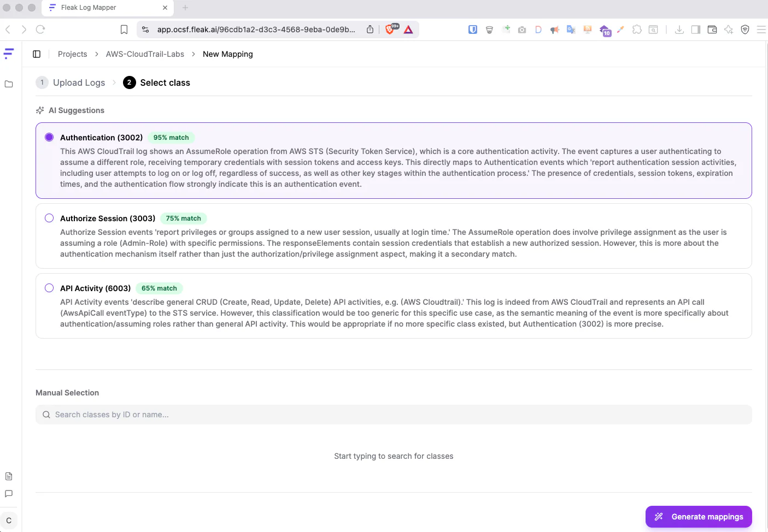The height and width of the screenshot is (532, 768).
Task: Click the 95% match badge
Action: (171, 138)
